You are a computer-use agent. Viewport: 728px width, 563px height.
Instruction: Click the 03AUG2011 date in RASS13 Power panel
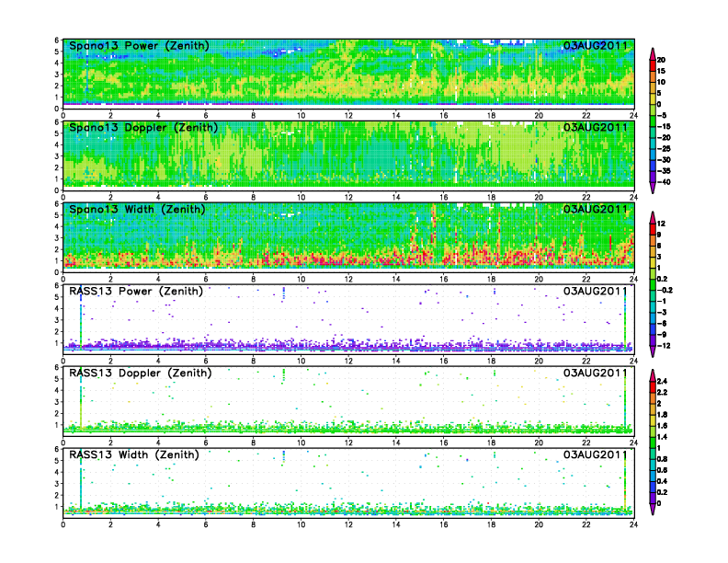tap(596, 292)
